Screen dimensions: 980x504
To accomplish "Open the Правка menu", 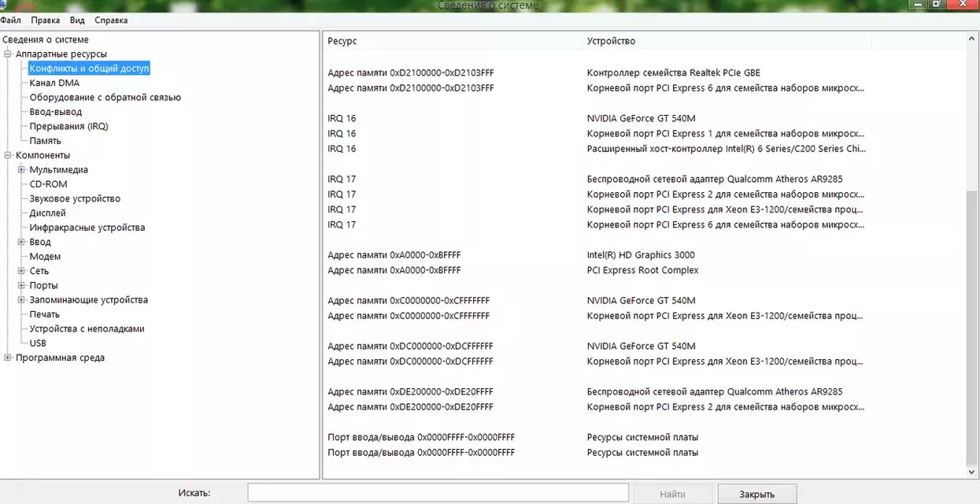I will [45, 20].
